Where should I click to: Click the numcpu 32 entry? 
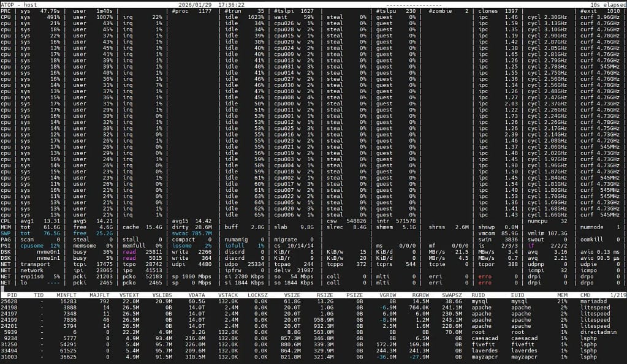point(547,221)
